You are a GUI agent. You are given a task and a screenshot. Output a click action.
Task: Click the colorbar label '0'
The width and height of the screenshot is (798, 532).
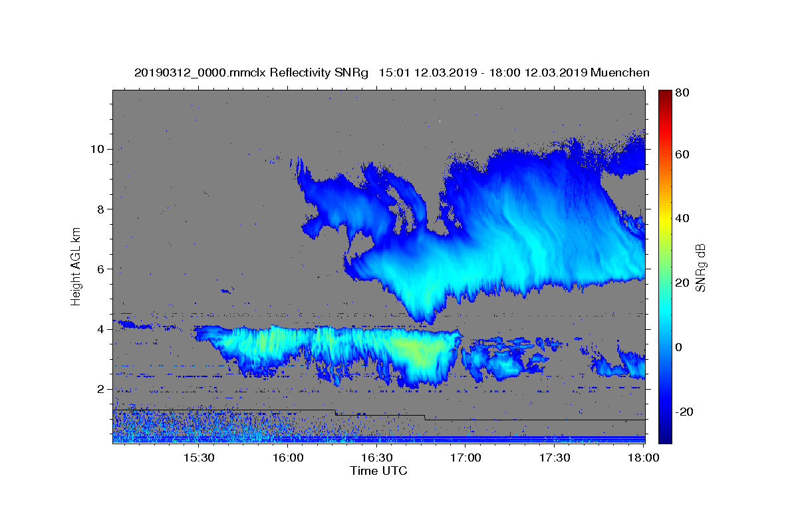coord(678,347)
